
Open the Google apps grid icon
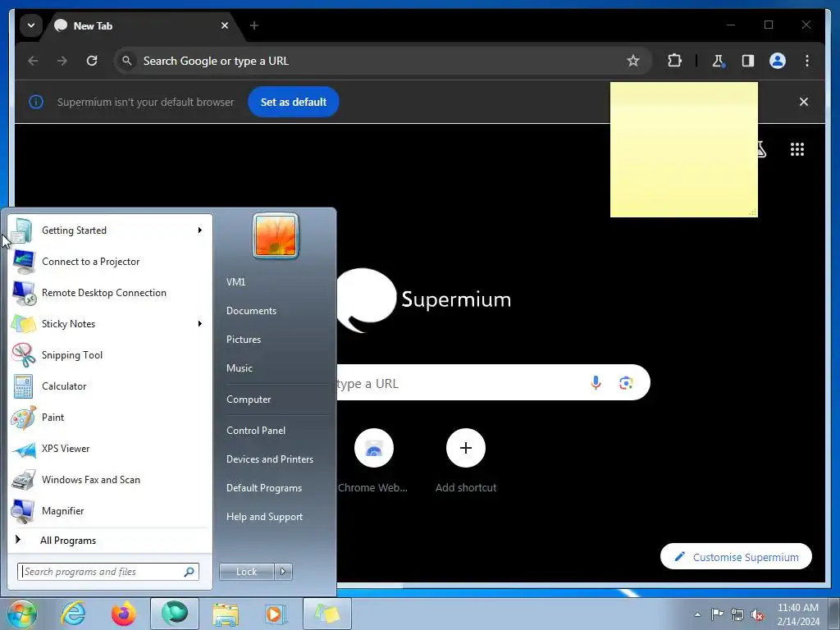pyautogui.click(x=797, y=149)
